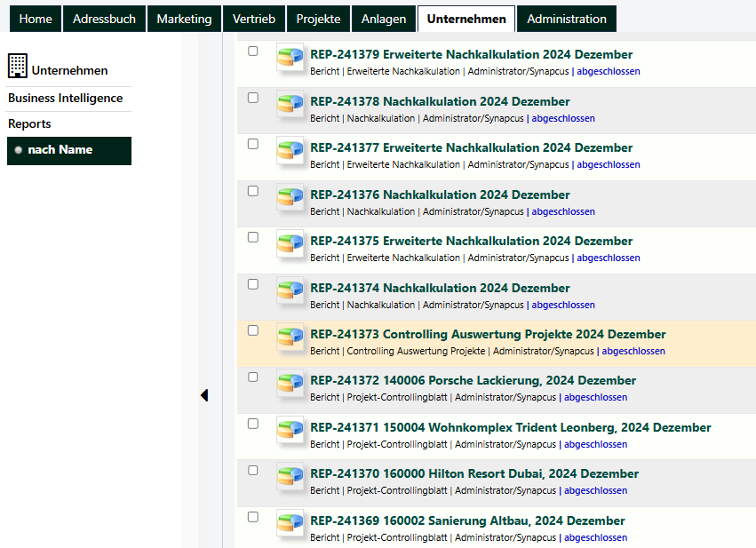Image resolution: width=756 pixels, height=548 pixels.
Task: Click icon of Hilton Resort Dubai report
Action: pyautogui.click(x=290, y=476)
